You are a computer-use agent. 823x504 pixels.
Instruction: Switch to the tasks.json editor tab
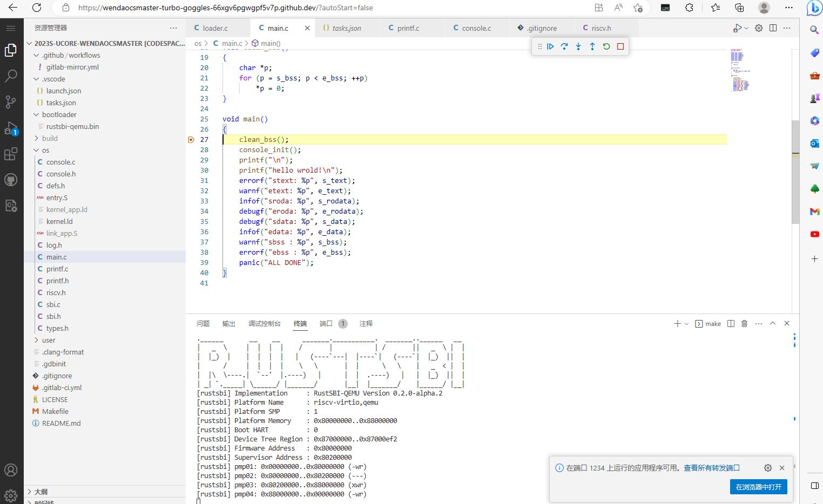coord(348,28)
